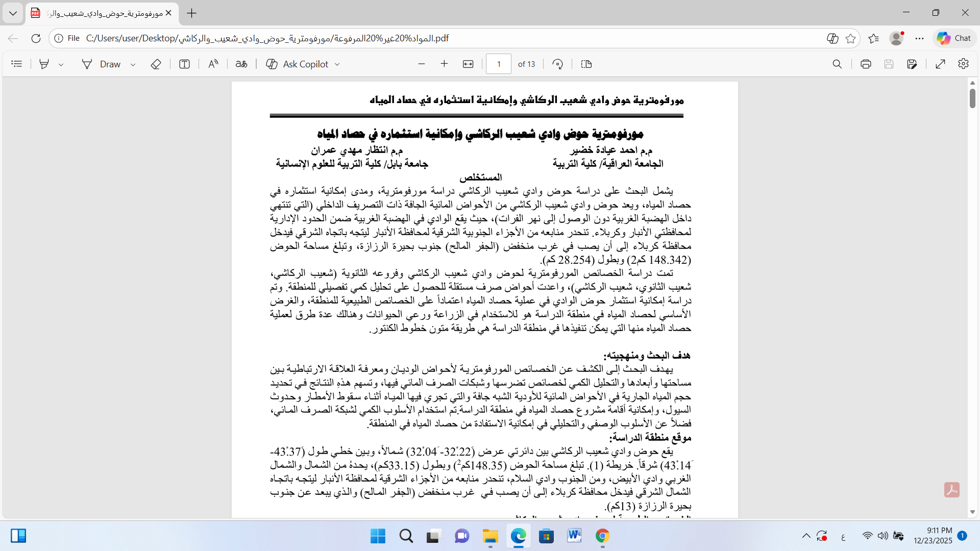980x551 pixels.
Task: Choose the Add text tool
Action: [x=185, y=64]
